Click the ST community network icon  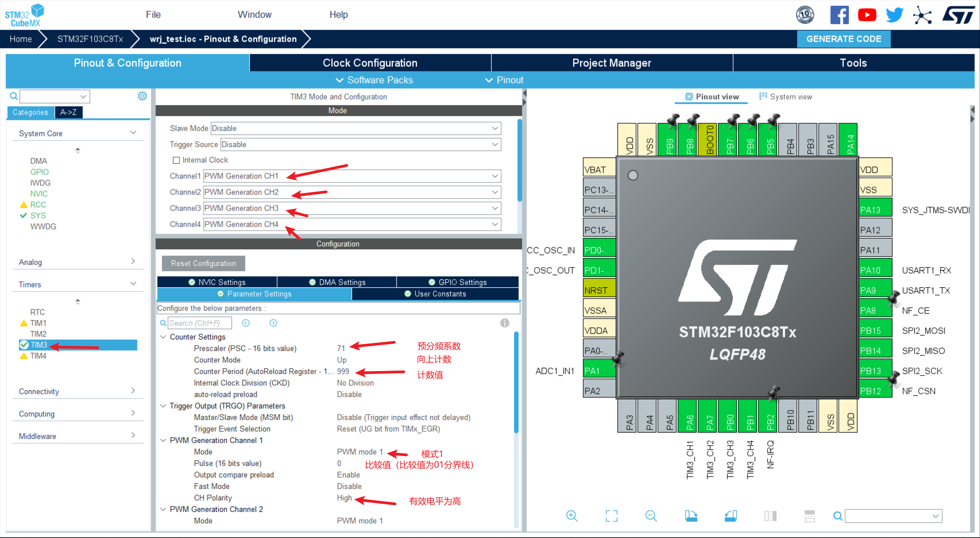click(922, 15)
